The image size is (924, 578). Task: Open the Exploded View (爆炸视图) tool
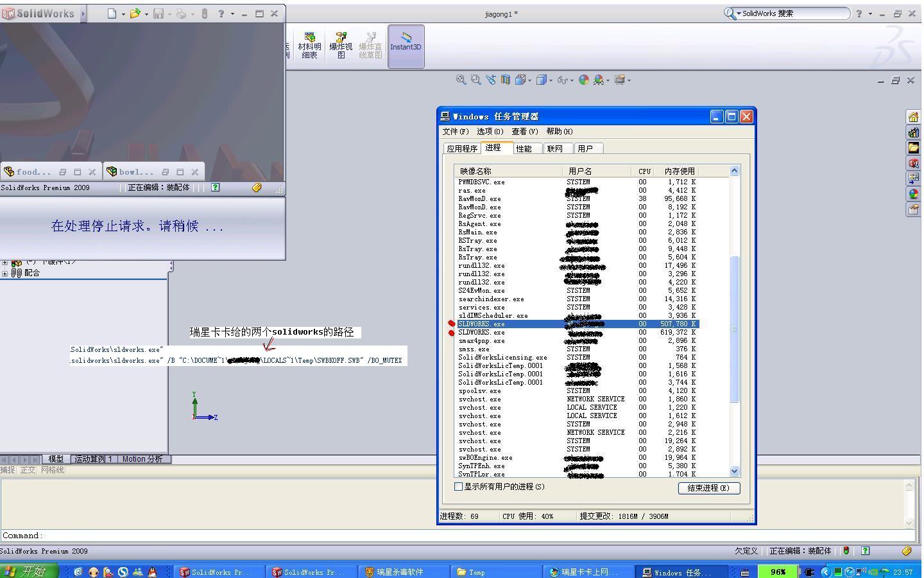click(341, 46)
